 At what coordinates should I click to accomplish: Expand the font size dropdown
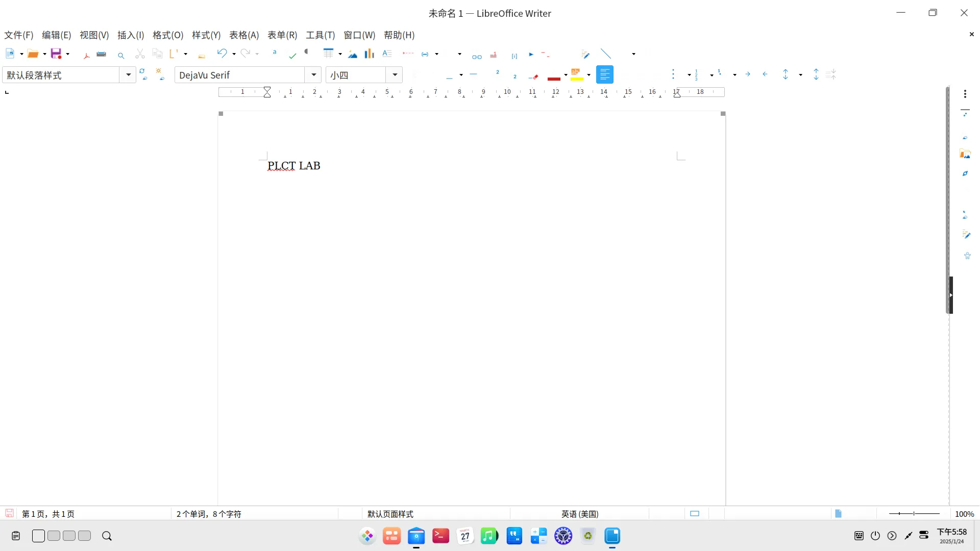click(395, 75)
